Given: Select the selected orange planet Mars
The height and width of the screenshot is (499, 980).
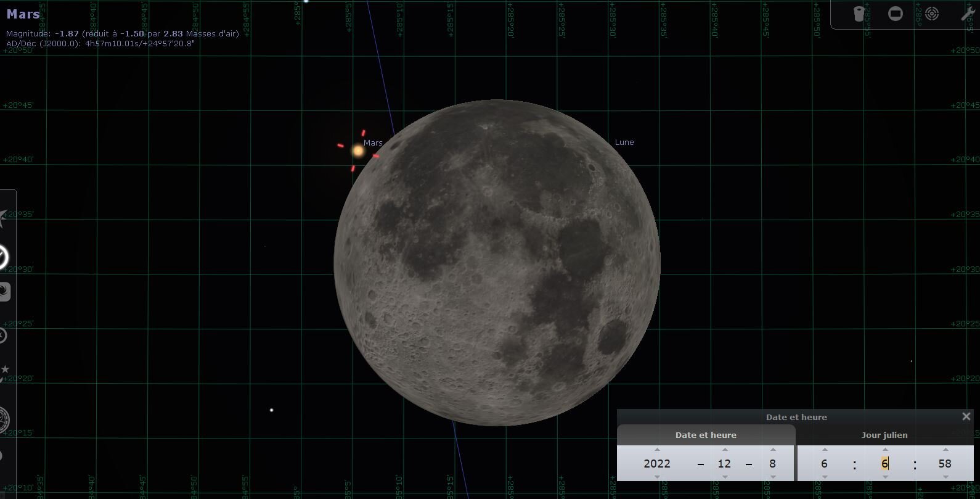Looking at the screenshot, I should (358, 150).
